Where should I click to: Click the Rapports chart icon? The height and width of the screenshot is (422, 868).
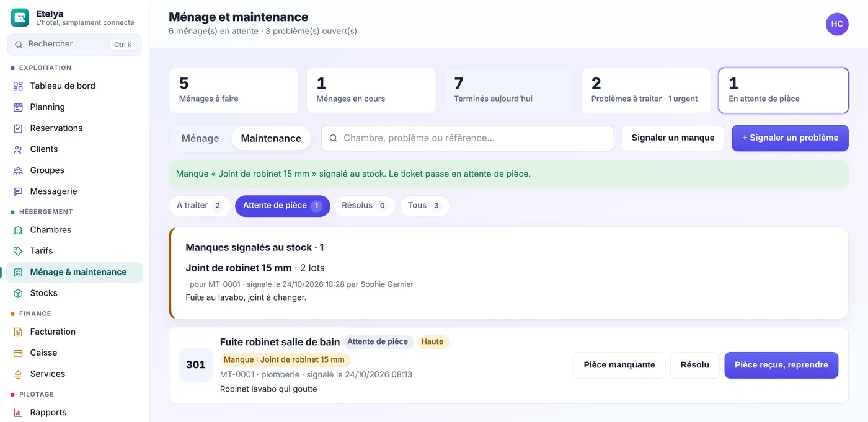18,412
